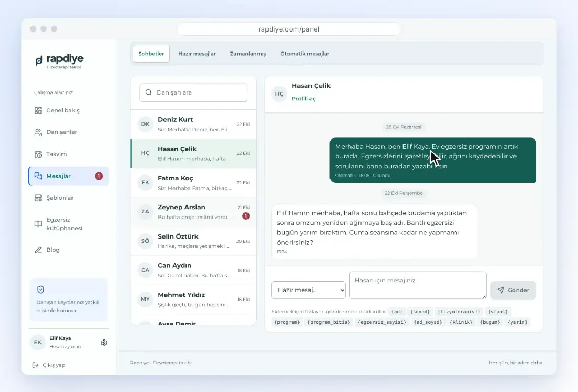The width and height of the screenshot is (578, 392).
Task: Open the Otomatik mesajlar tab
Action: coord(305,54)
